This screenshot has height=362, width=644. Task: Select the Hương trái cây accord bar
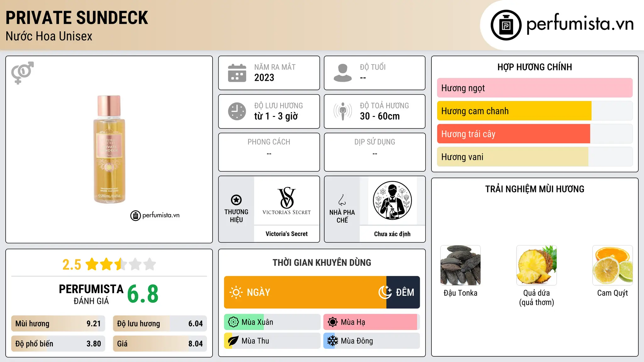pyautogui.click(x=535, y=134)
